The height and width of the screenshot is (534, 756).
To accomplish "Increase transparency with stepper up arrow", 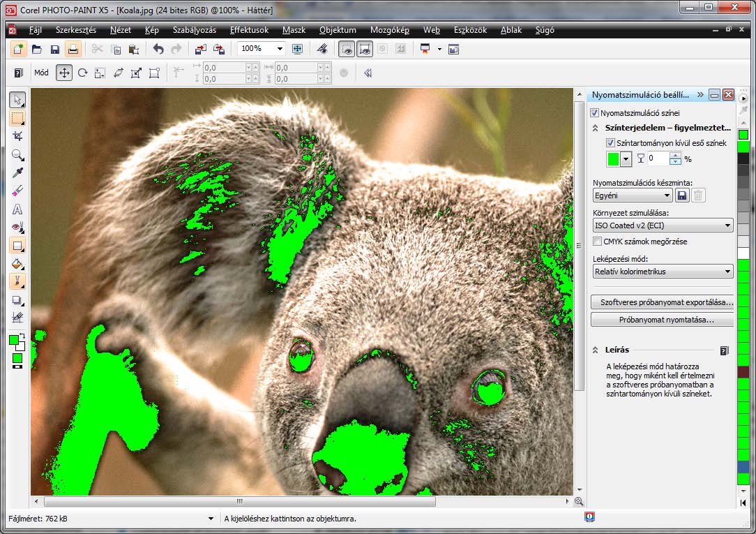I will click(x=676, y=156).
